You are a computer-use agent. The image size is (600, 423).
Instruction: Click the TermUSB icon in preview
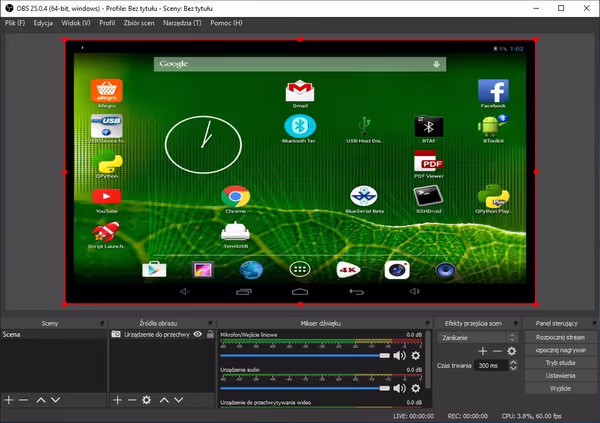click(235, 232)
